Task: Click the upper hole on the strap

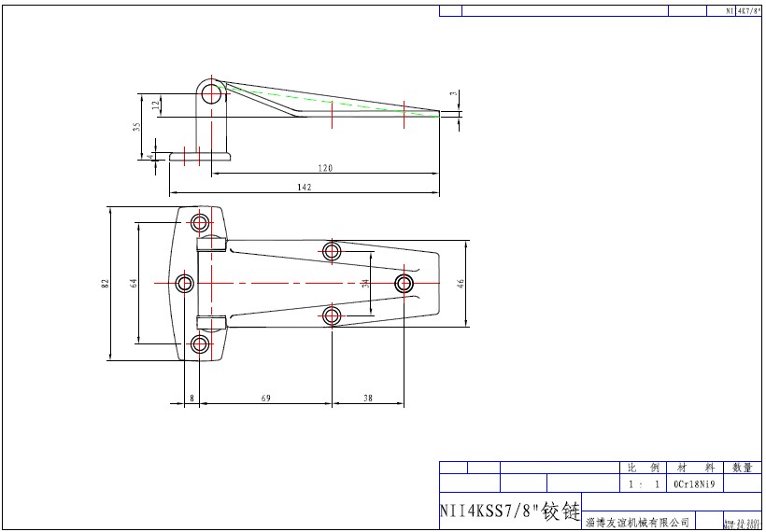Action: click(x=332, y=250)
